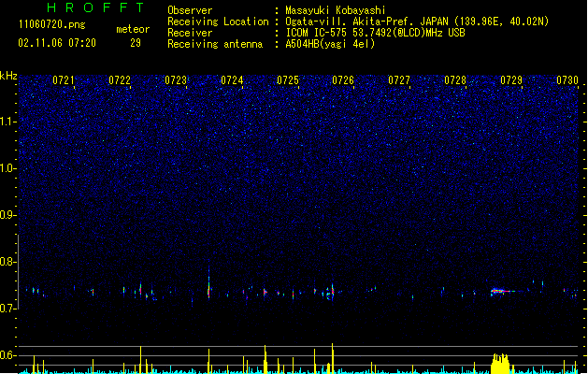Select the filename 11060720.png
This screenshot has height=374, width=588.
point(52,24)
